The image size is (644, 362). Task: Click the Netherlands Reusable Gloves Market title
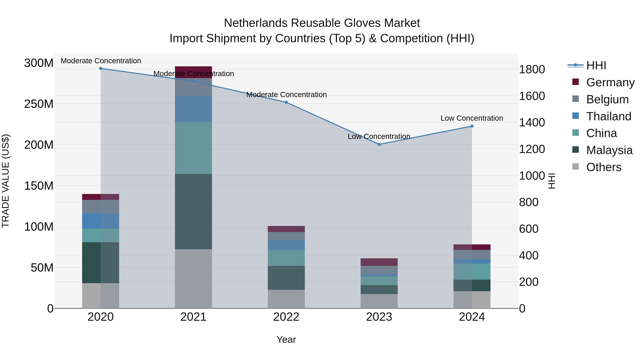pyautogui.click(x=322, y=23)
